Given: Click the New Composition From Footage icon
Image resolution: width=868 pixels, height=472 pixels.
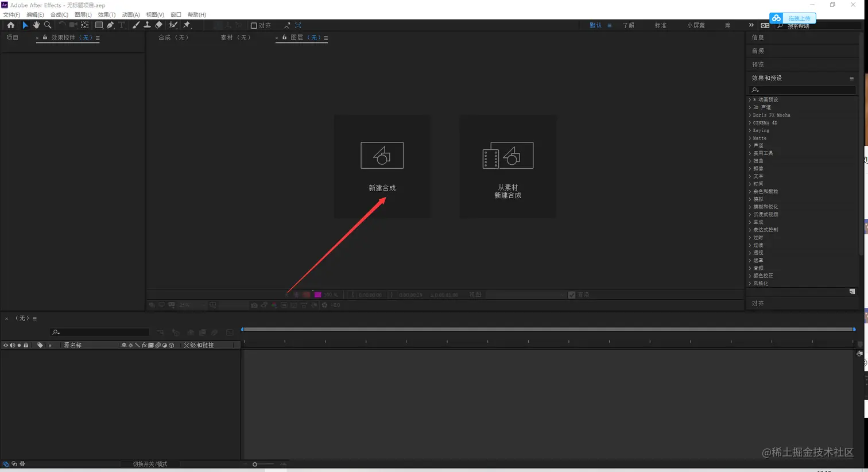Looking at the screenshot, I should click(508, 155).
